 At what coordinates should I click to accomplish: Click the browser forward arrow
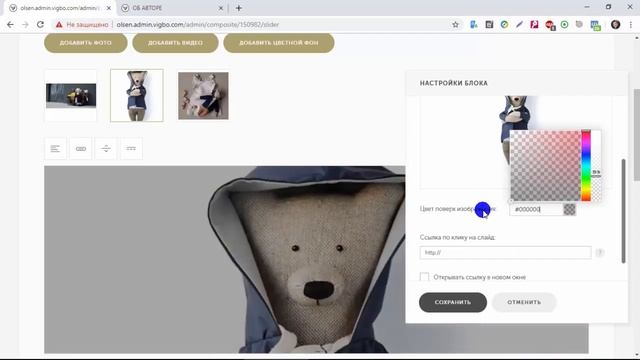coord(25,24)
